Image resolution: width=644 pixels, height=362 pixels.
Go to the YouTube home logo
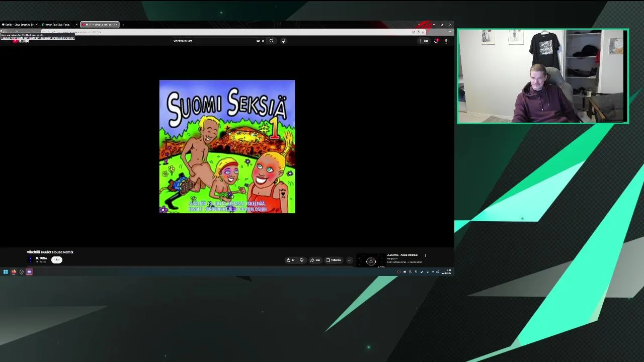coord(22,41)
